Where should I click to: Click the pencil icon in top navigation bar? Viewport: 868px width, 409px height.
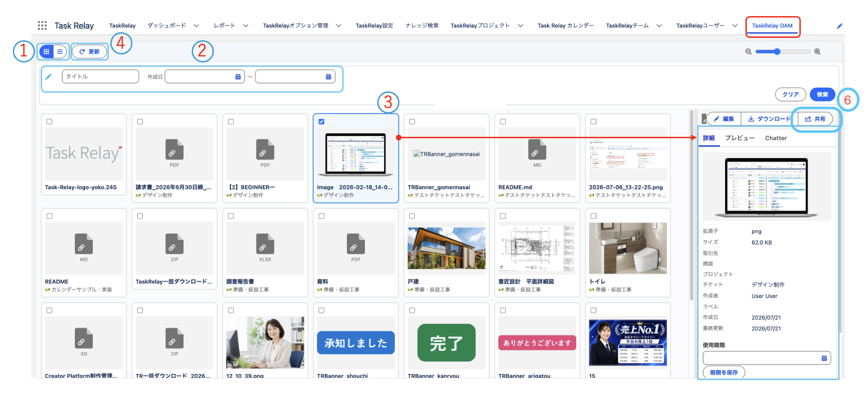(840, 26)
